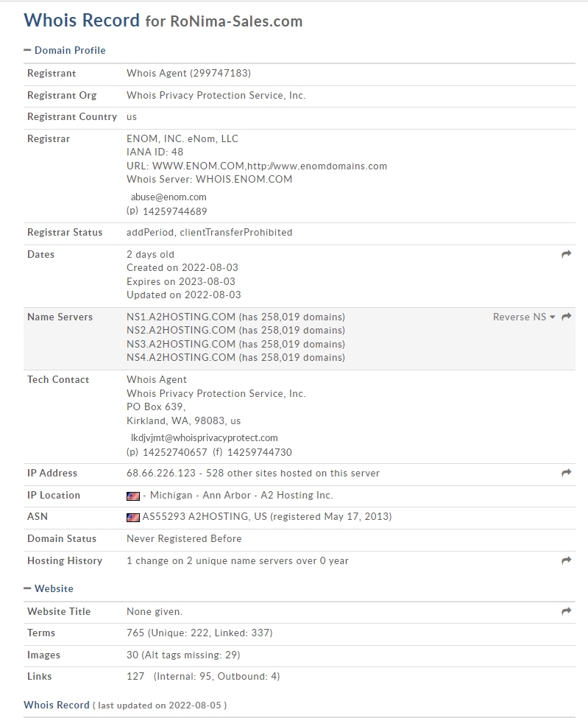Image resolution: width=588 pixels, height=718 pixels.
Task: Click the Whois Record last updated heading
Action: (x=125, y=705)
